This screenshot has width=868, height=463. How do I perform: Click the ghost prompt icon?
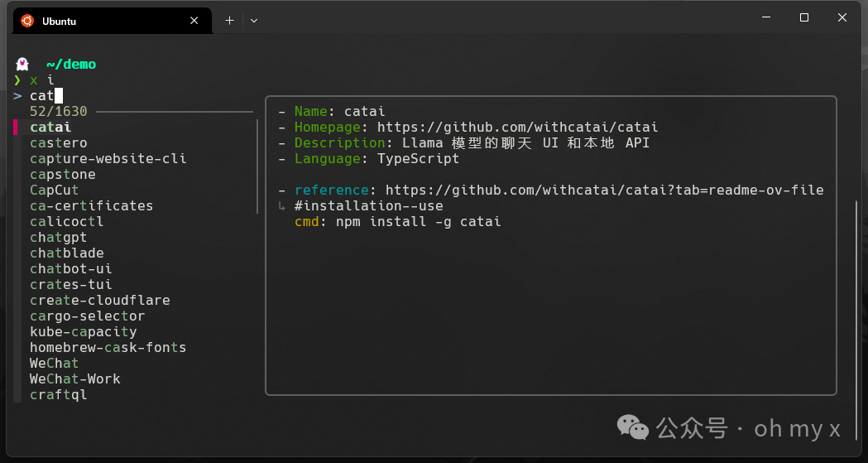click(x=22, y=64)
